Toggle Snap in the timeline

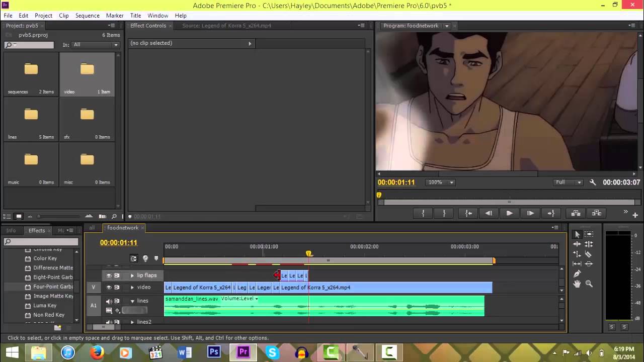tap(133, 258)
